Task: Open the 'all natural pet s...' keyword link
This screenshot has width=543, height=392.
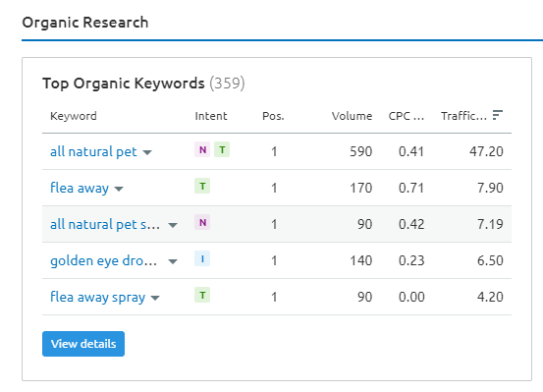Action: click(x=105, y=224)
